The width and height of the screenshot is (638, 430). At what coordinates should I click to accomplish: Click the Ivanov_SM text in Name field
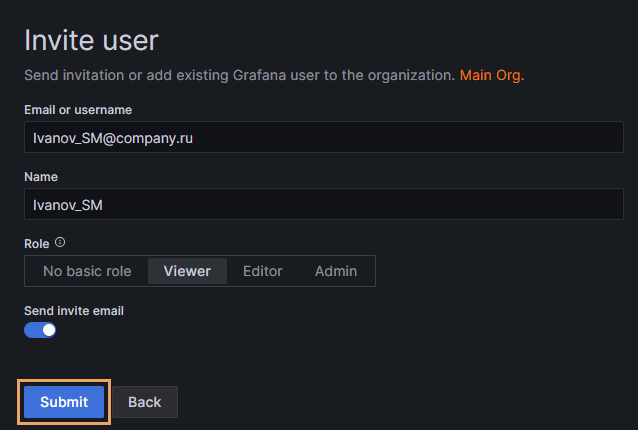[68, 205]
